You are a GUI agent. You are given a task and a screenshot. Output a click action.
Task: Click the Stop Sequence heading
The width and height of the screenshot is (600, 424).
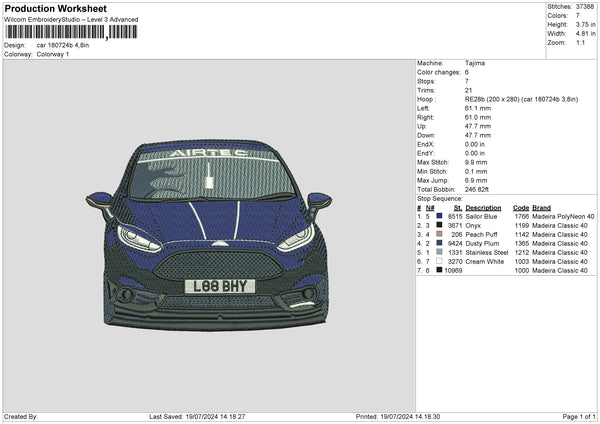tap(440, 199)
